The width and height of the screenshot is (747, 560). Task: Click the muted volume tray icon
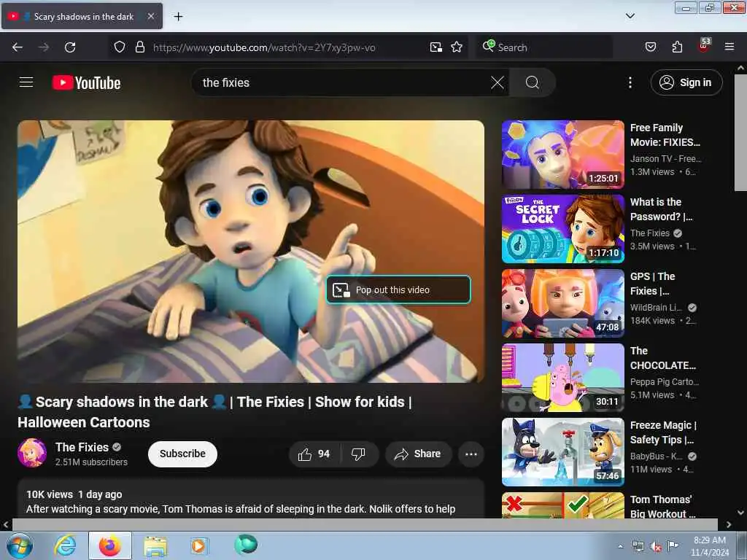pyautogui.click(x=656, y=547)
